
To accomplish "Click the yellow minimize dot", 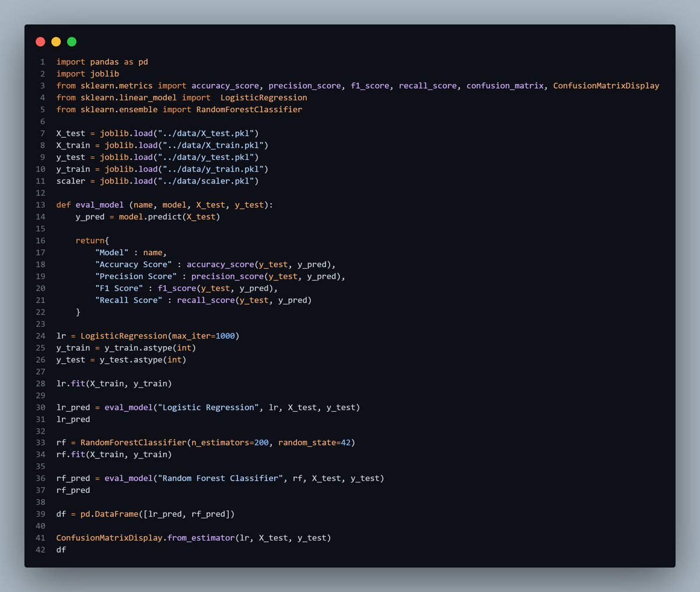I will (x=56, y=41).
